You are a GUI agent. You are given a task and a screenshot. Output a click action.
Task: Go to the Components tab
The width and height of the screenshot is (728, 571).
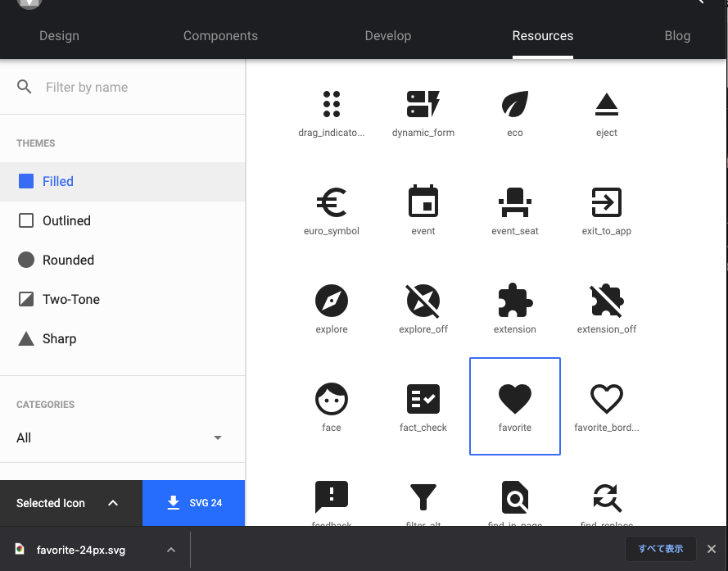click(x=220, y=36)
